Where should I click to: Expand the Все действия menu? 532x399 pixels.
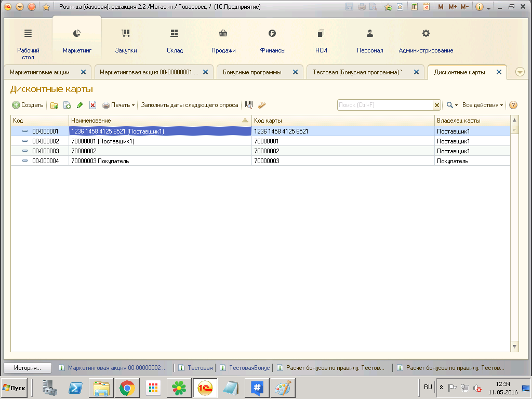pos(483,105)
